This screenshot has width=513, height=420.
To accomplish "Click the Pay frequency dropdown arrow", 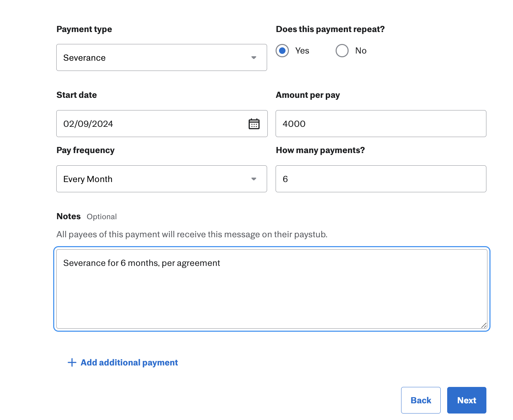I will pos(254,179).
